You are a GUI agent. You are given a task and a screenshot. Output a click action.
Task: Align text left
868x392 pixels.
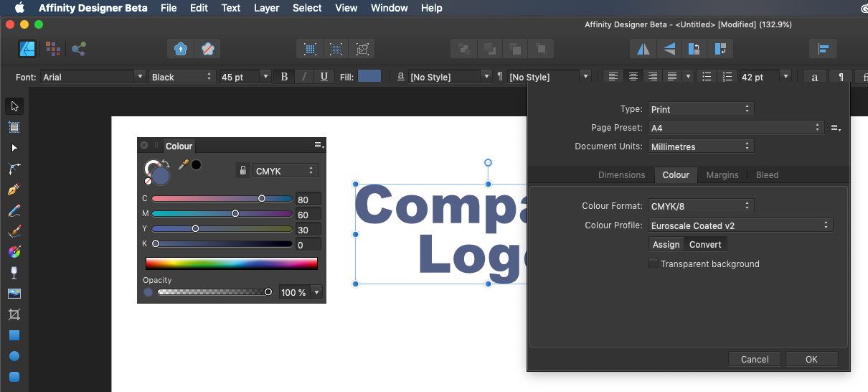pos(613,77)
